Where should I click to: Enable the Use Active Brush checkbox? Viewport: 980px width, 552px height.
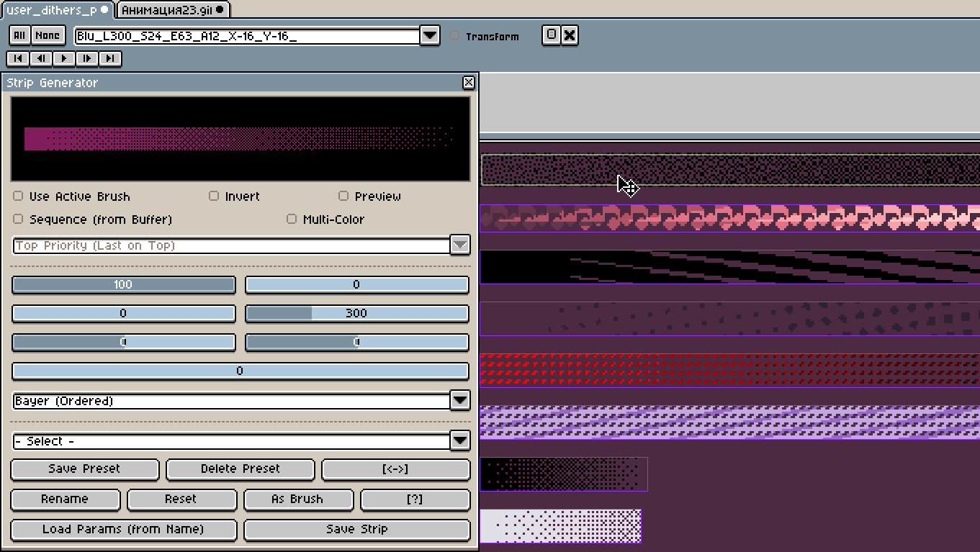18,196
